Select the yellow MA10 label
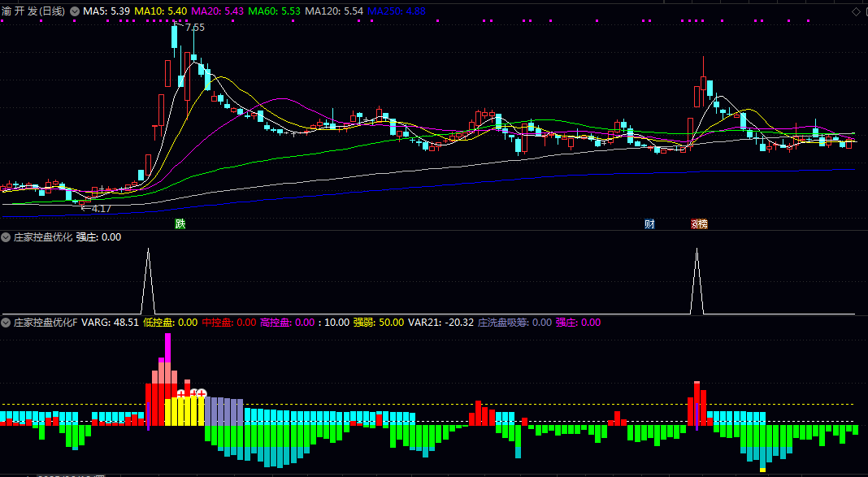Image resolution: width=868 pixels, height=477 pixels. 161,11
